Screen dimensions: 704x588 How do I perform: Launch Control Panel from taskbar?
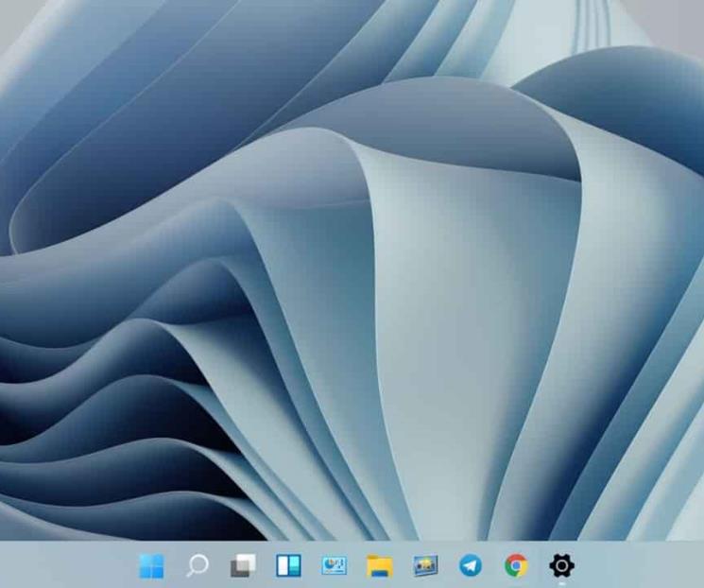pyautogui.click(x=334, y=565)
